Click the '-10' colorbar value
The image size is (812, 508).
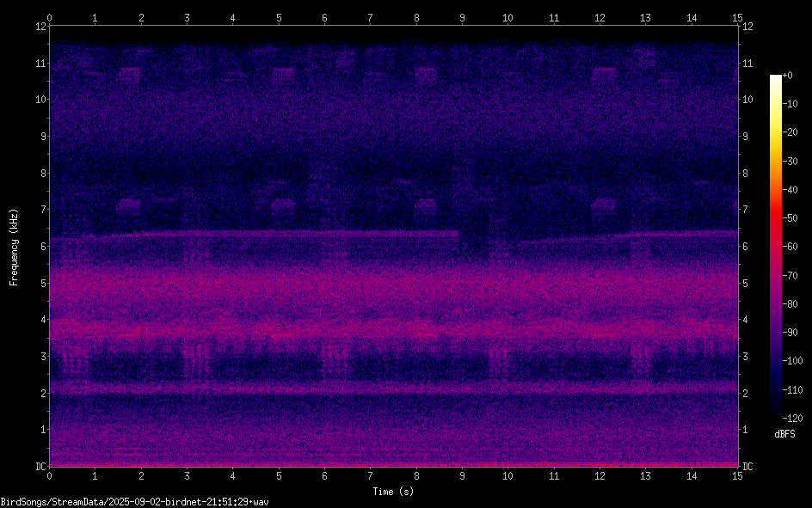point(790,104)
